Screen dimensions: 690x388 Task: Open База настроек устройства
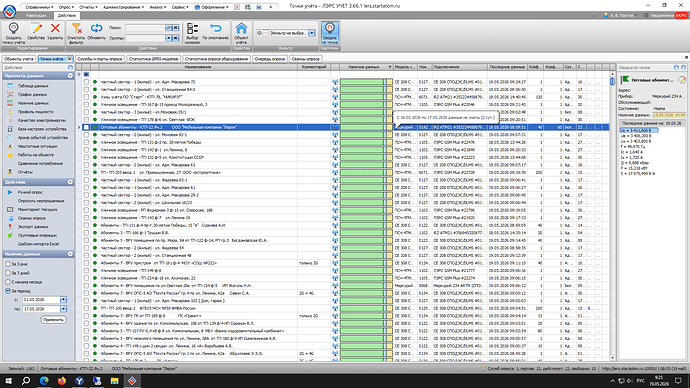click(42, 129)
